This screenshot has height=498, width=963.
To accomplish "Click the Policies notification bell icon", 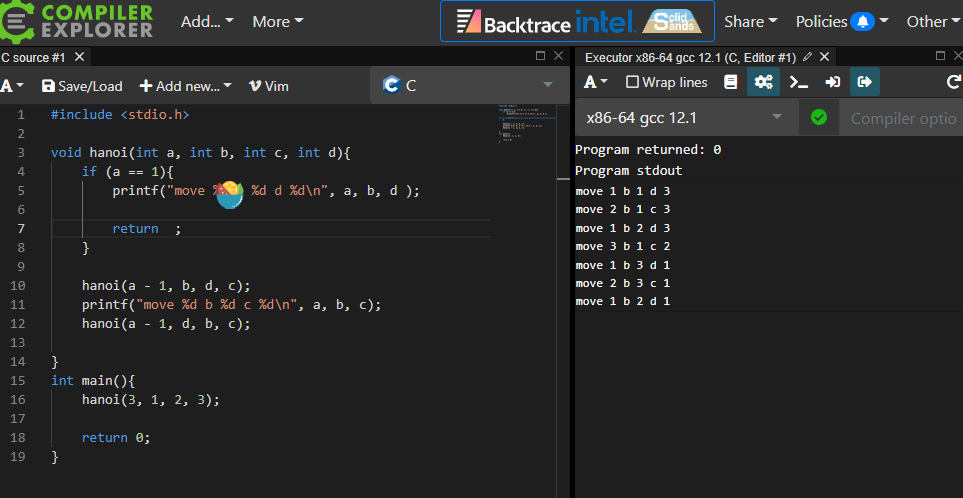I will [861, 21].
